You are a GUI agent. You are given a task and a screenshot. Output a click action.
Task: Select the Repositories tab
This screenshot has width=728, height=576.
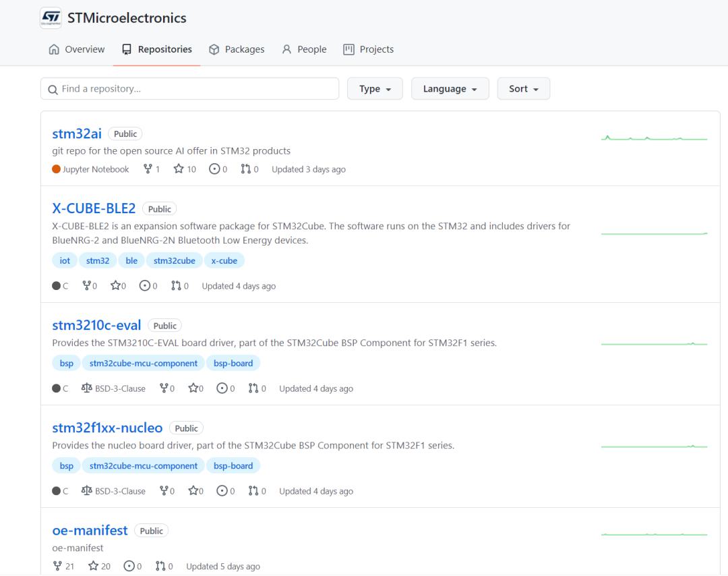point(156,49)
